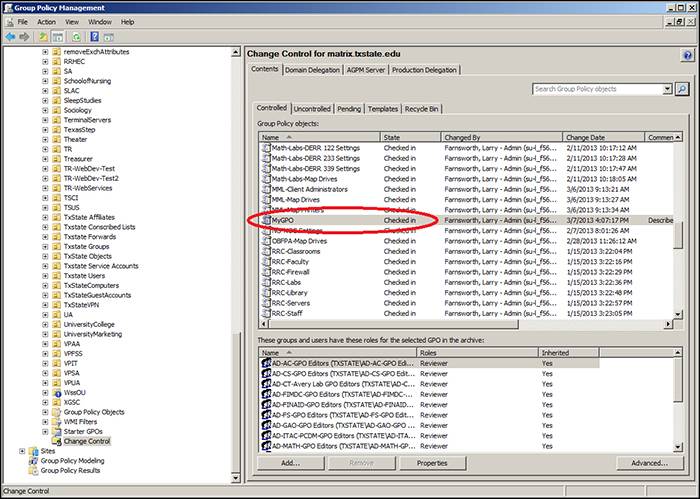Image resolution: width=700 pixels, height=499 pixels.
Task: Click the Starter GPOs folder icon
Action: (x=57, y=432)
